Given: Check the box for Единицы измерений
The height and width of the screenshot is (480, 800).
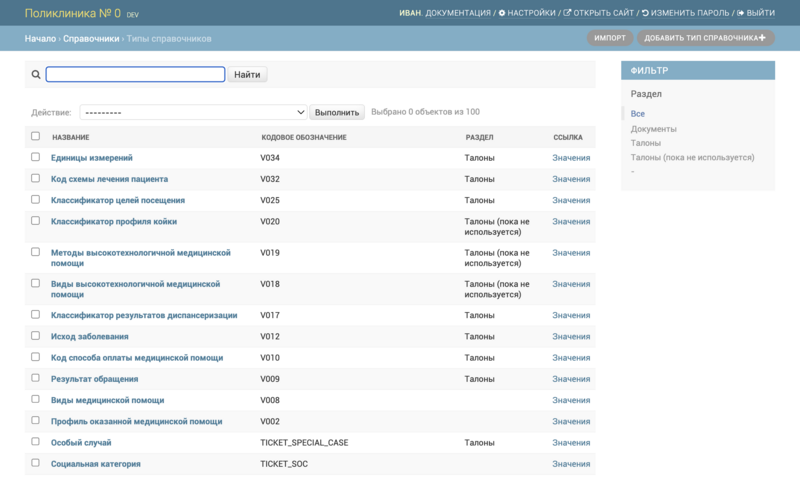Looking at the screenshot, I should click(35, 157).
